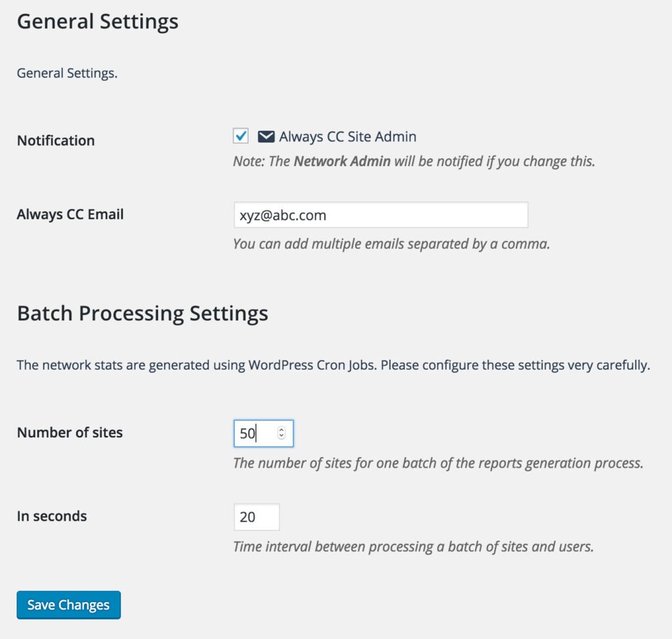
Task: Click the General Settings heading
Action: tap(98, 22)
